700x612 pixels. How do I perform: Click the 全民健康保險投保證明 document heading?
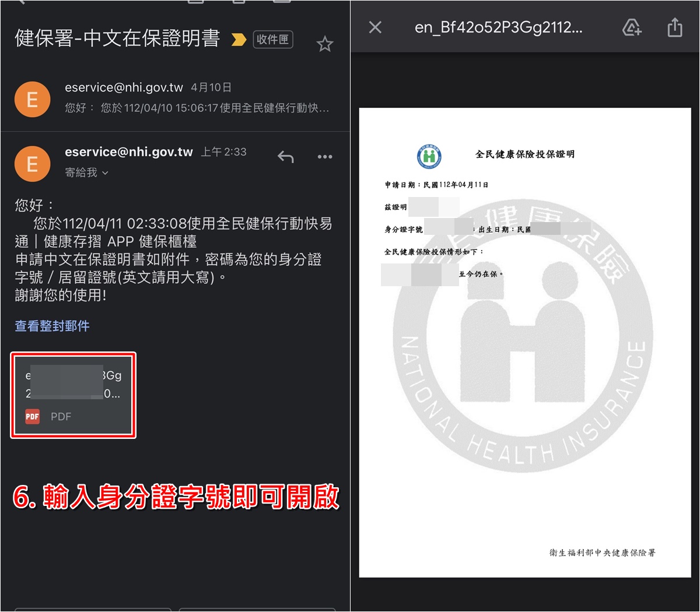[x=525, y=154]
